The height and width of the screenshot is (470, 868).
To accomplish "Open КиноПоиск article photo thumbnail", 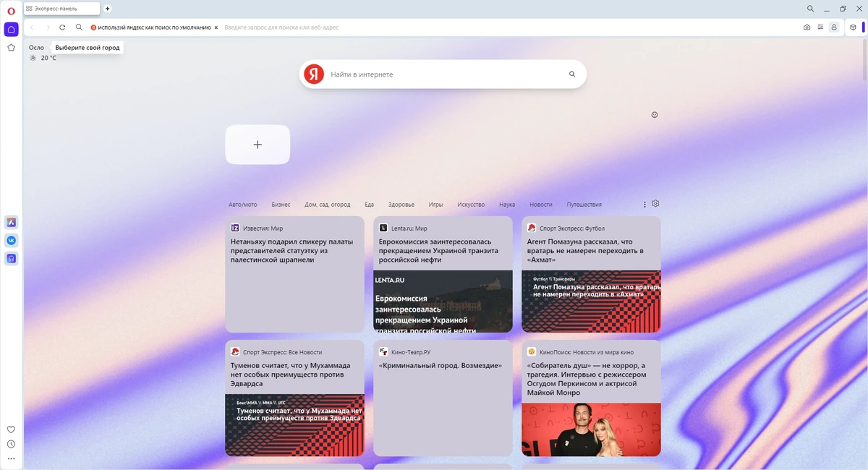I will click(591, 430).
